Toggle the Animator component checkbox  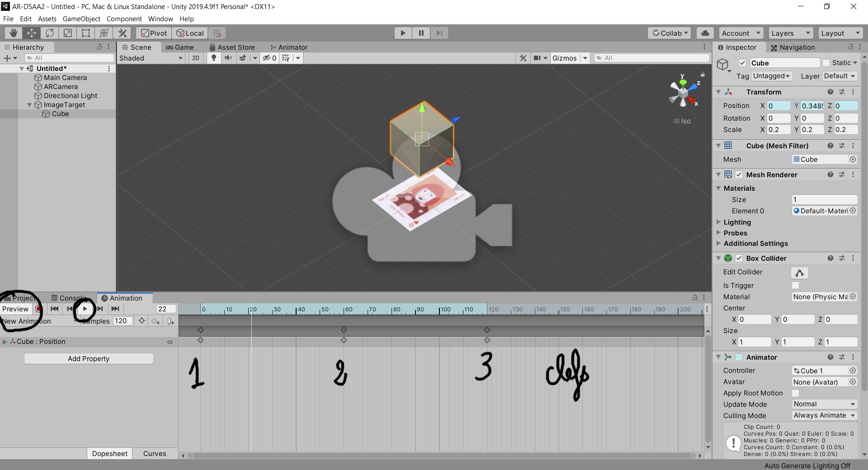(x=739, y=357)
